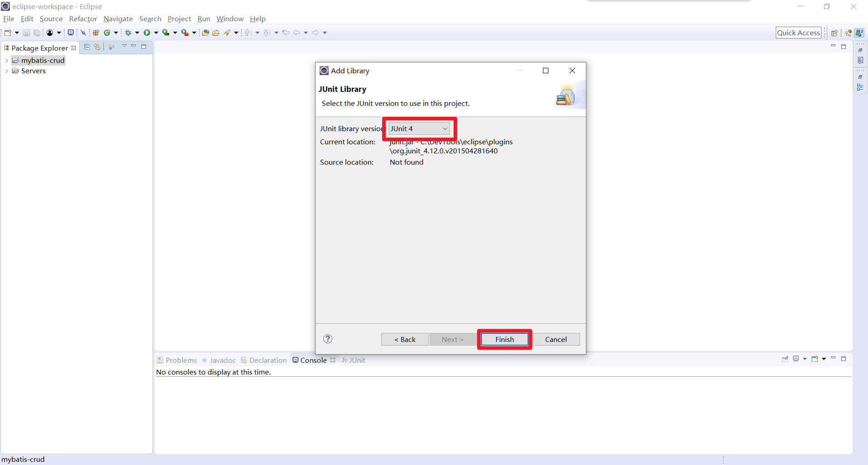This screenshot has height=465, width=868.
Task: Click the New wizard toolbar icon
Action: [x=8, y=33]
